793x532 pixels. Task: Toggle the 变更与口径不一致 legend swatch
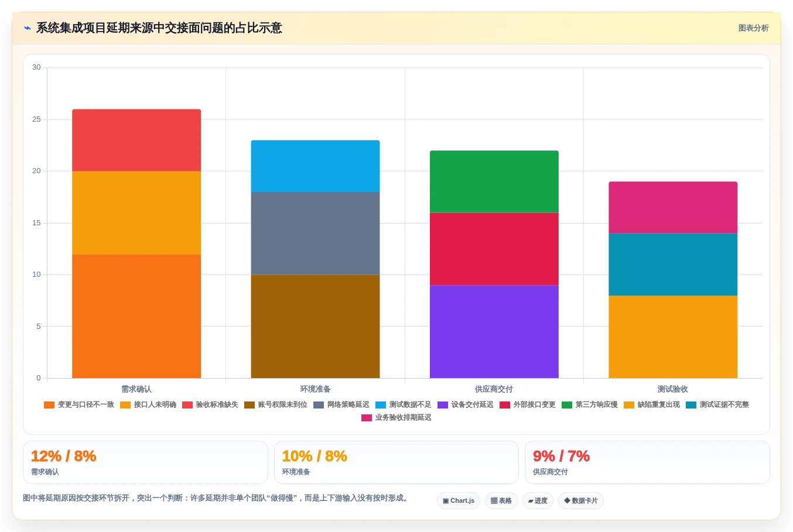[49, 405]
